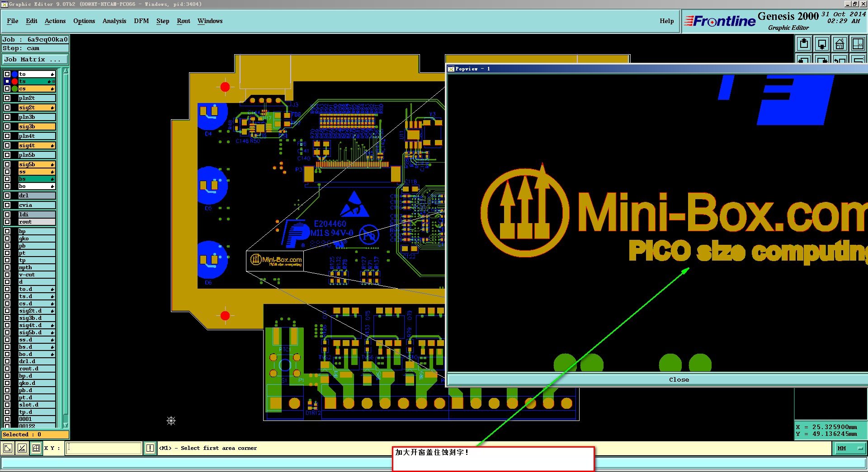868x472 pixels.
Task: Select the pln4t layer name
Action: tap(37, 136)
